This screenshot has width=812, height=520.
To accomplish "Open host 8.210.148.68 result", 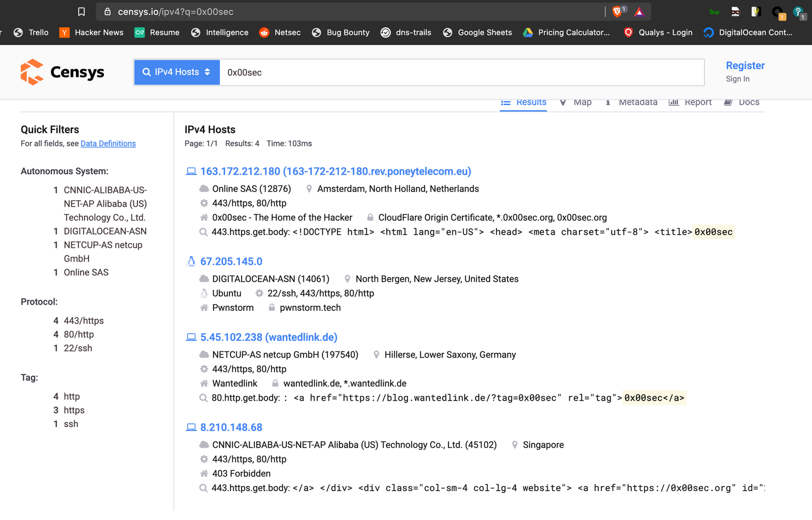I will [231, 428].
